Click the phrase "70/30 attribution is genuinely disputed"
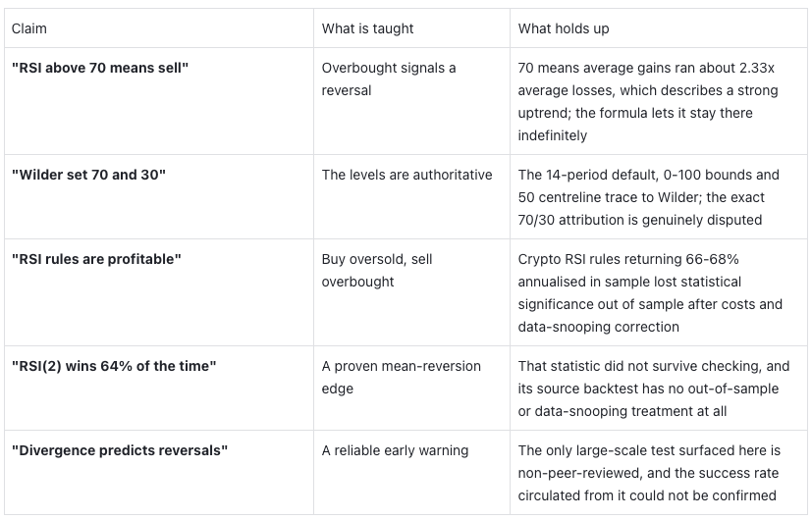 click(x=639, y=220)
